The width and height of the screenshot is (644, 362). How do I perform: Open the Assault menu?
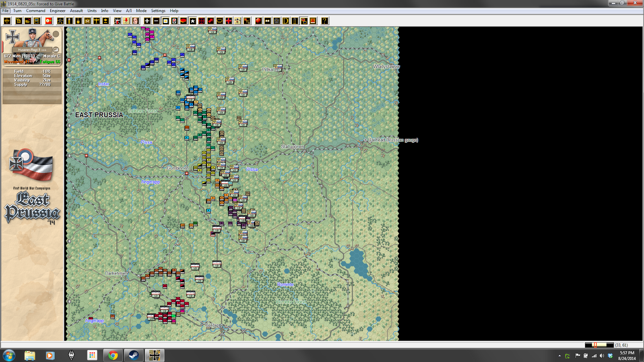(76, 11)
